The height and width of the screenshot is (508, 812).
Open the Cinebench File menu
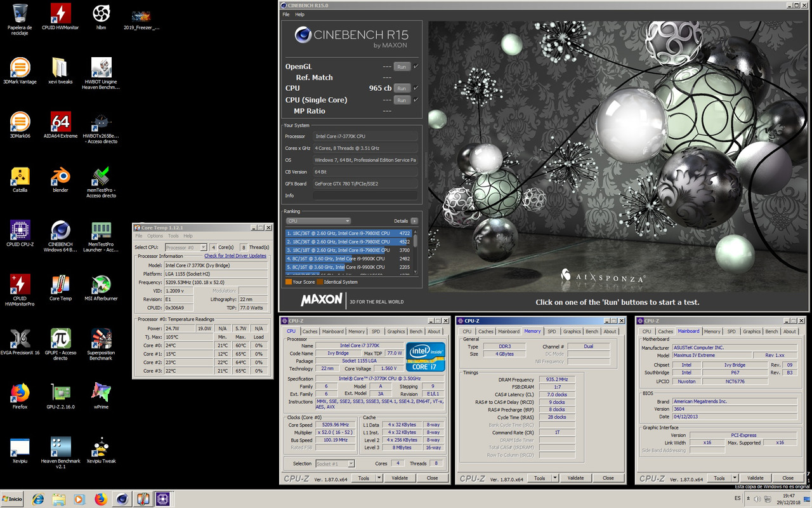[286, 14]
